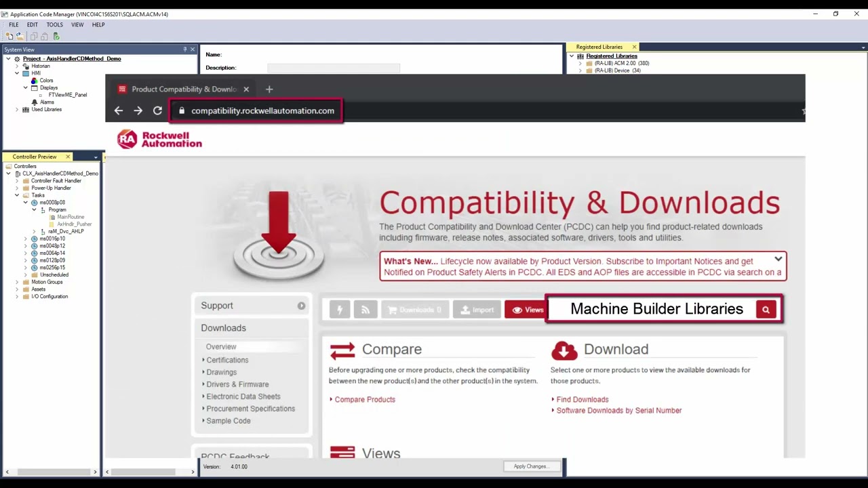Image resolution: width=868 pixels, height=488 pixels.
Task: Click the Alarms bell icon
Action: [35, 102]
